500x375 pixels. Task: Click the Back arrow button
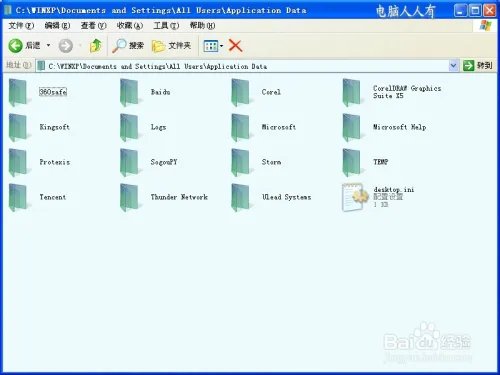coord(15,46)
